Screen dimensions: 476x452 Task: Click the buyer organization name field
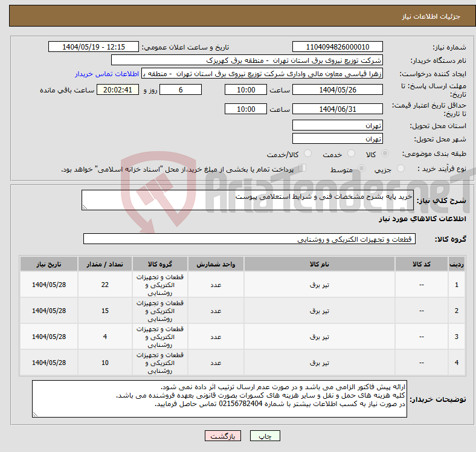[x=247, y=60]
